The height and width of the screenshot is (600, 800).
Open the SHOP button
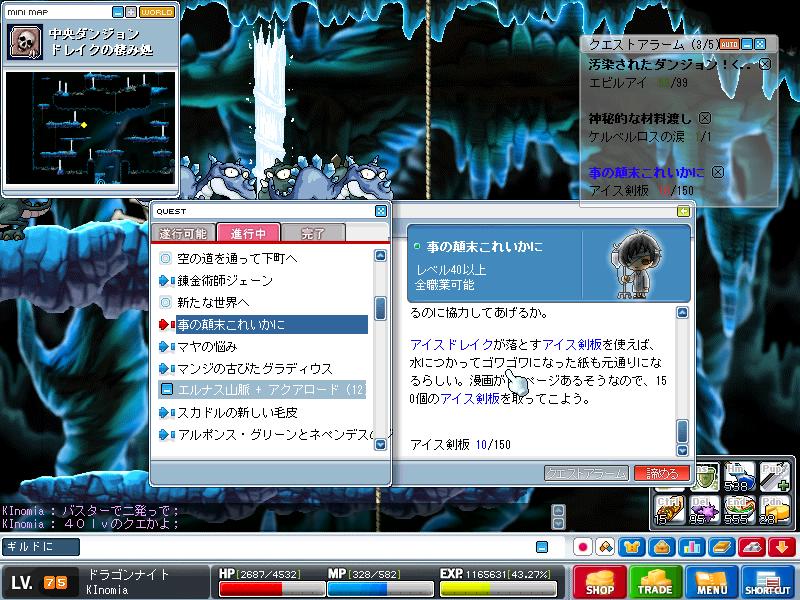tap(599, 582)
